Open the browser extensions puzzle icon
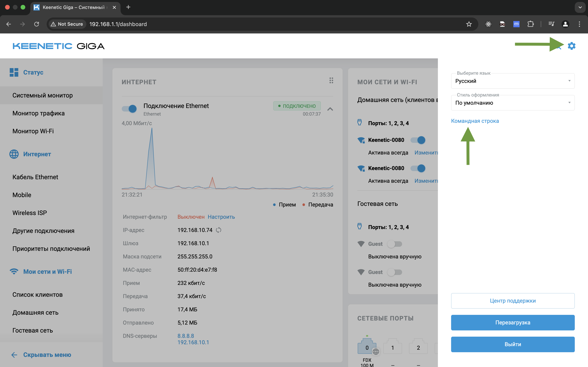 (530, 24)
